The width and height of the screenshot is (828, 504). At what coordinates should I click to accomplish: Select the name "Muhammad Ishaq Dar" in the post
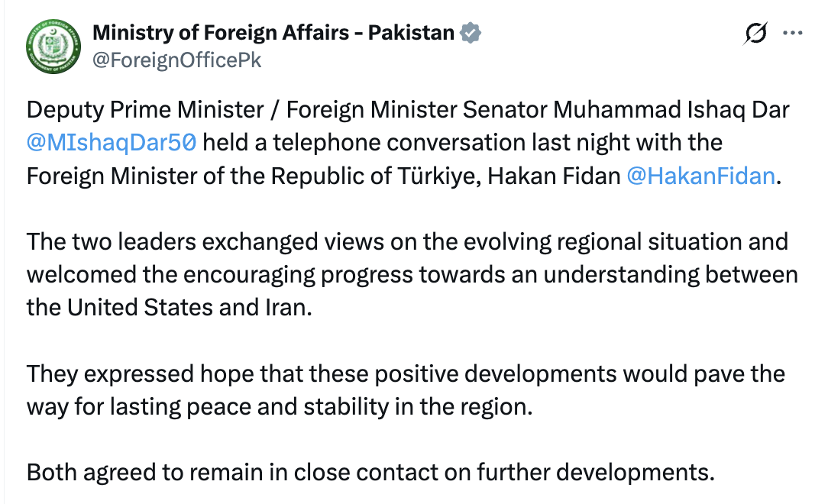click(671, 110)
